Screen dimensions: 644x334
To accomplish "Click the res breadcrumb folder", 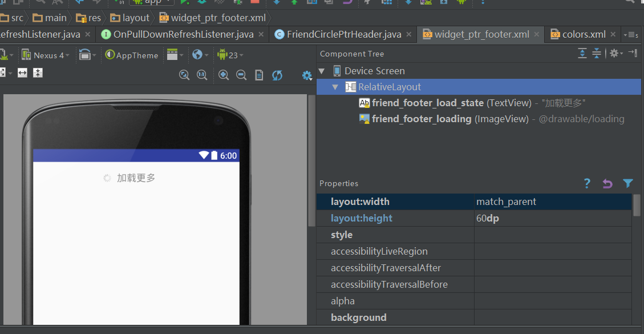I will (89, 18).
